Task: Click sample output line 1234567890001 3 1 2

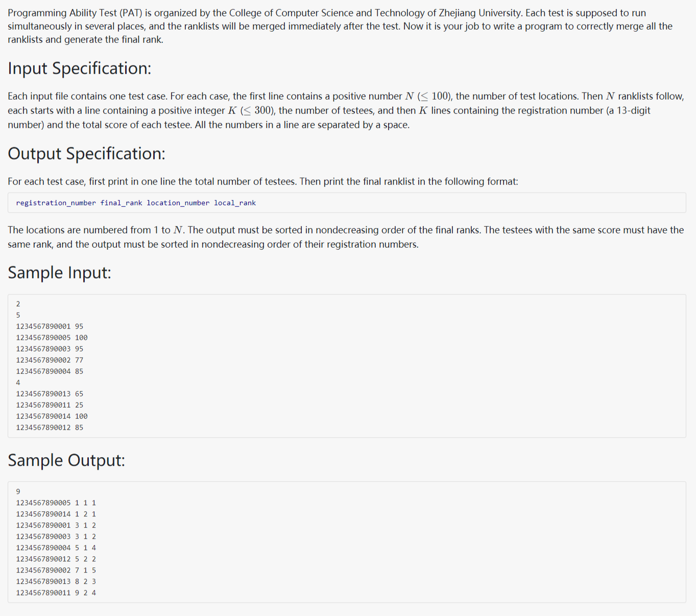Action: pyautogui.click(x=56, y=525)
